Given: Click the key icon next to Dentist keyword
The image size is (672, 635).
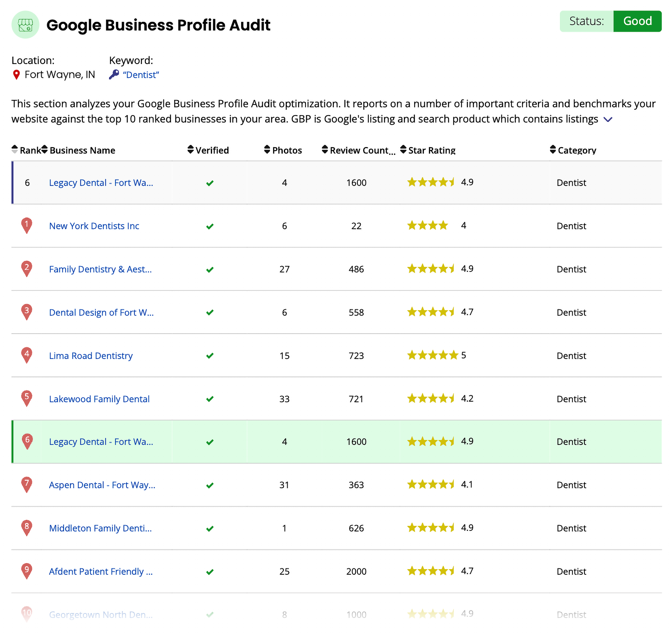Looking at the screenshot, I should tap(114, 74).
